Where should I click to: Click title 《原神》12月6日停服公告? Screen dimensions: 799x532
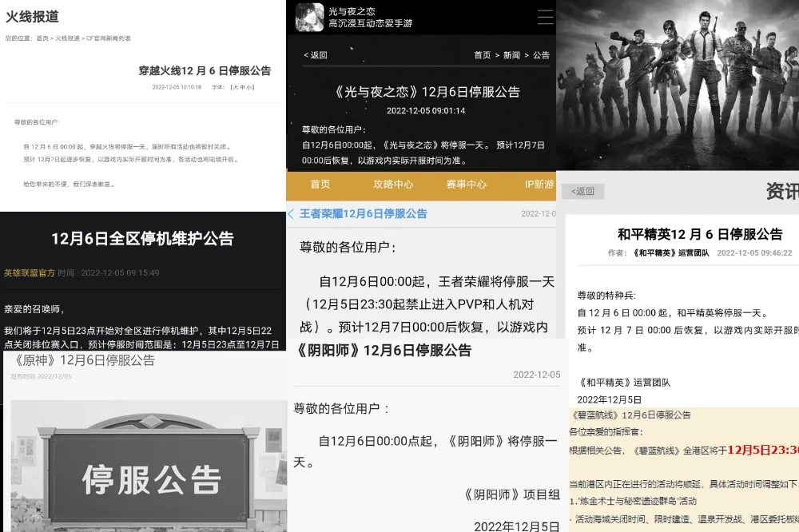point(82,361)
